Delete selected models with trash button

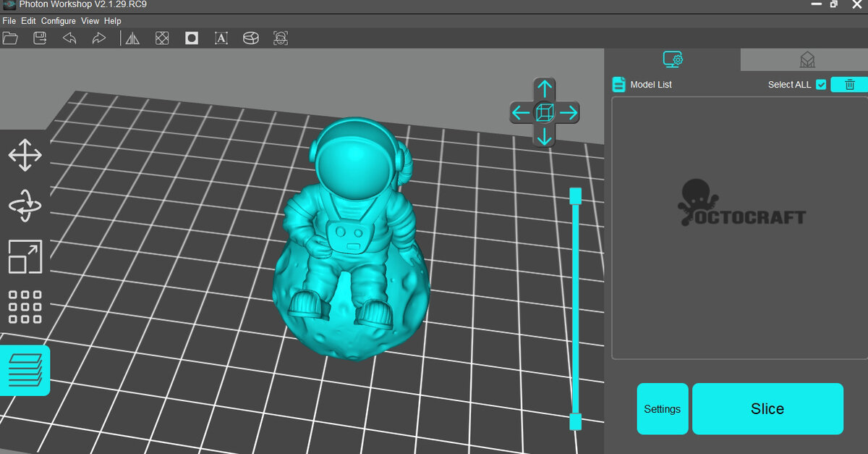tap(849, 85)
